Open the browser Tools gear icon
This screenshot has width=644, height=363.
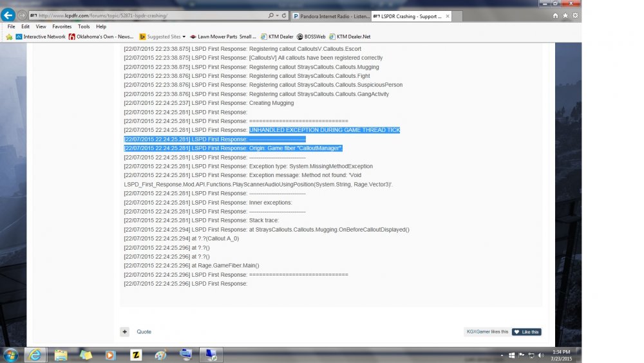[575, 15]
